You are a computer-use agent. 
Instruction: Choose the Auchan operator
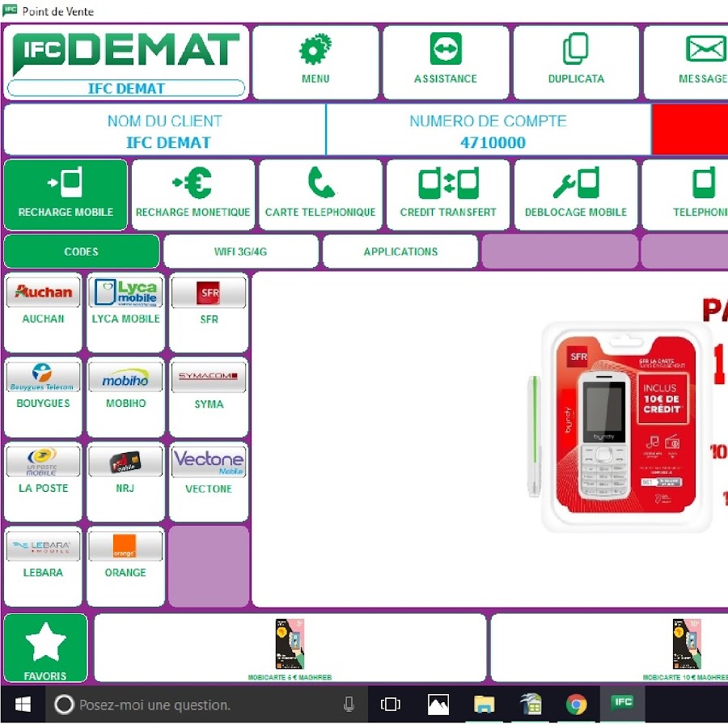[43, 312]
